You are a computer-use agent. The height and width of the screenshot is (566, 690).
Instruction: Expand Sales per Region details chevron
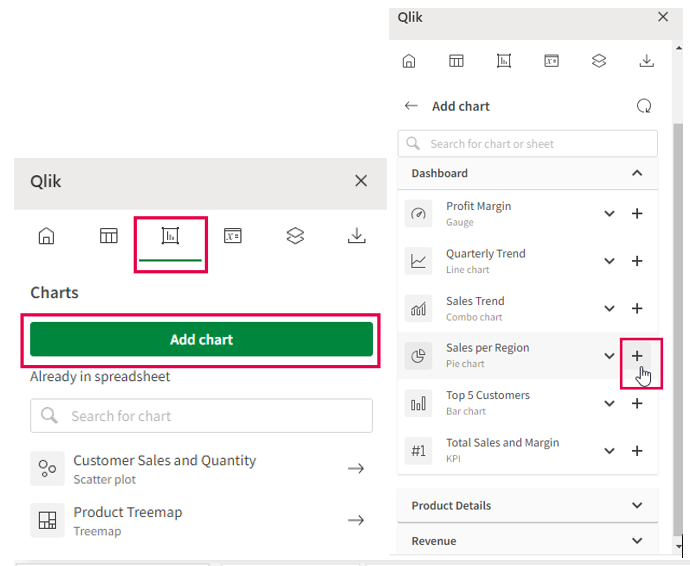click(609, 356)
